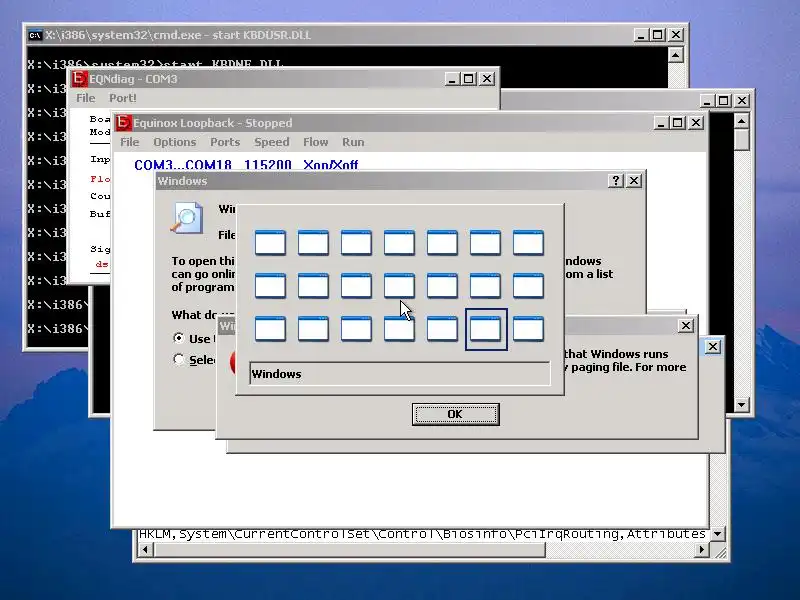Minimize the EQNdiag COM3 window

[x=453, y=79]
